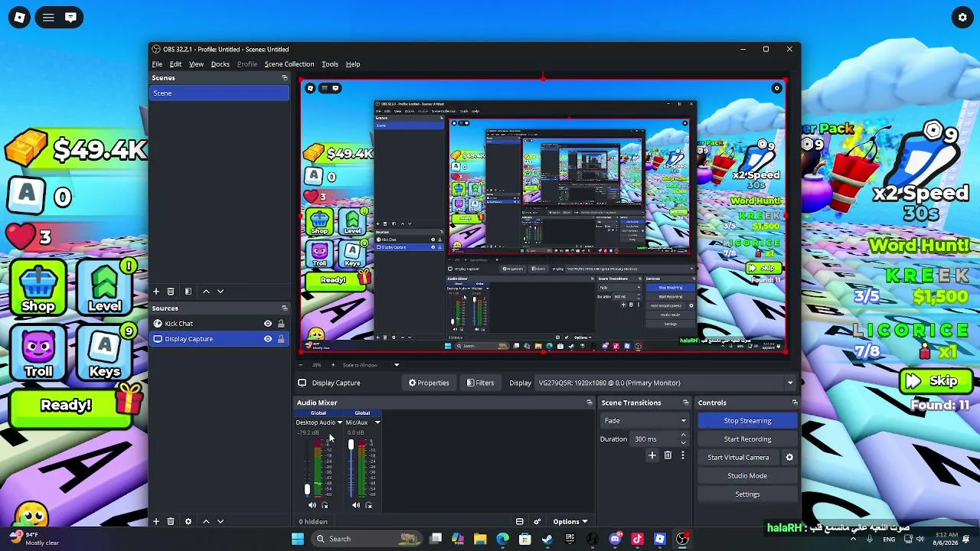
Task: Open the Roblox settings gear in game
Action: click(x=963, y=18)
